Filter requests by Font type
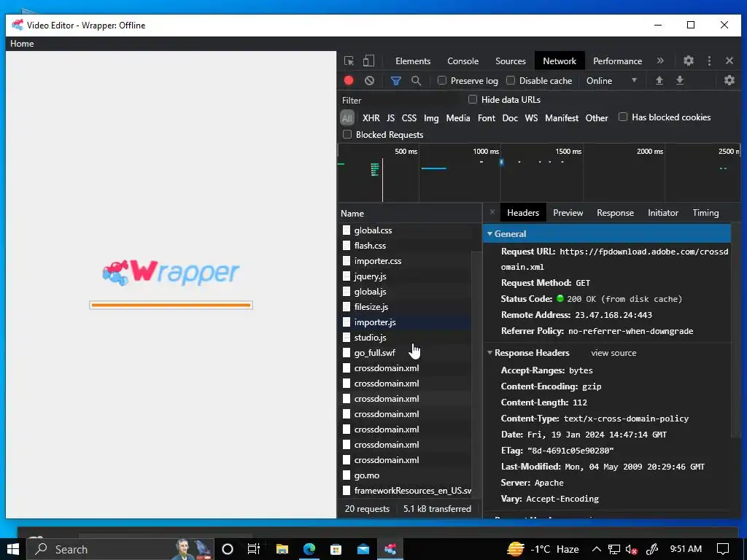The height and width of the screenshot is (560, 747). pyautogui.click(x=487, y=117)
